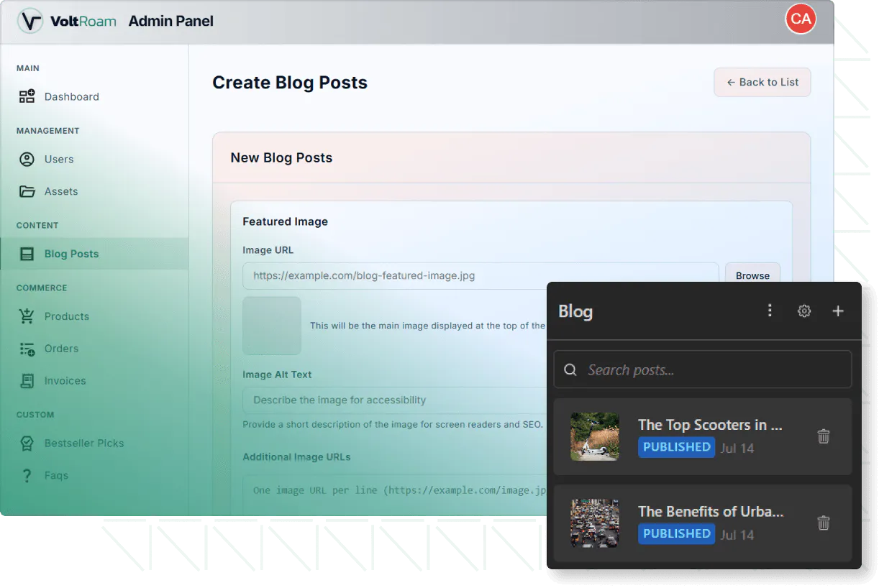Click the Blog Posts sidebar icon
Image resolution: width=879 pixels, height=588 pixels.
(27, 254)
